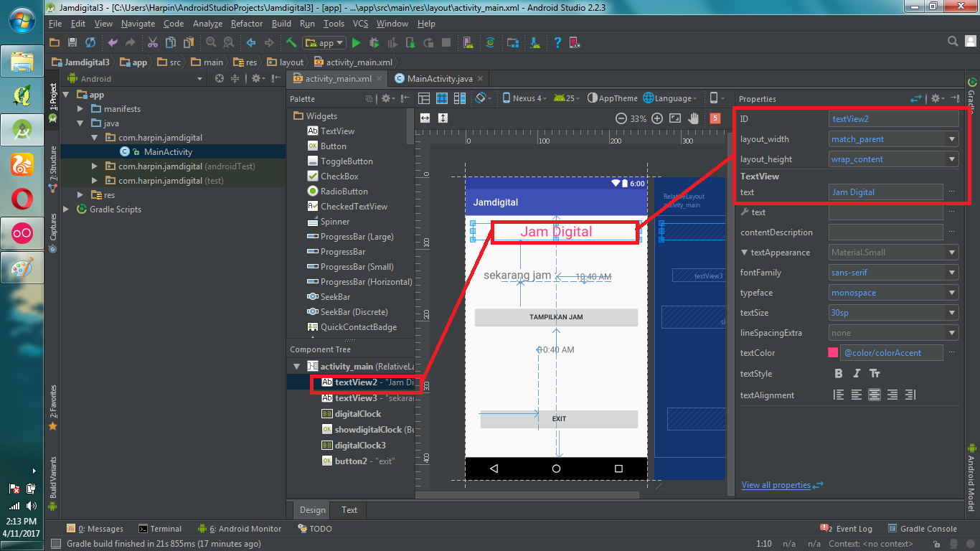Screen dimensions: 980x551
Task: Click the Make Project hammer icon
Action: tap(291, 43)
